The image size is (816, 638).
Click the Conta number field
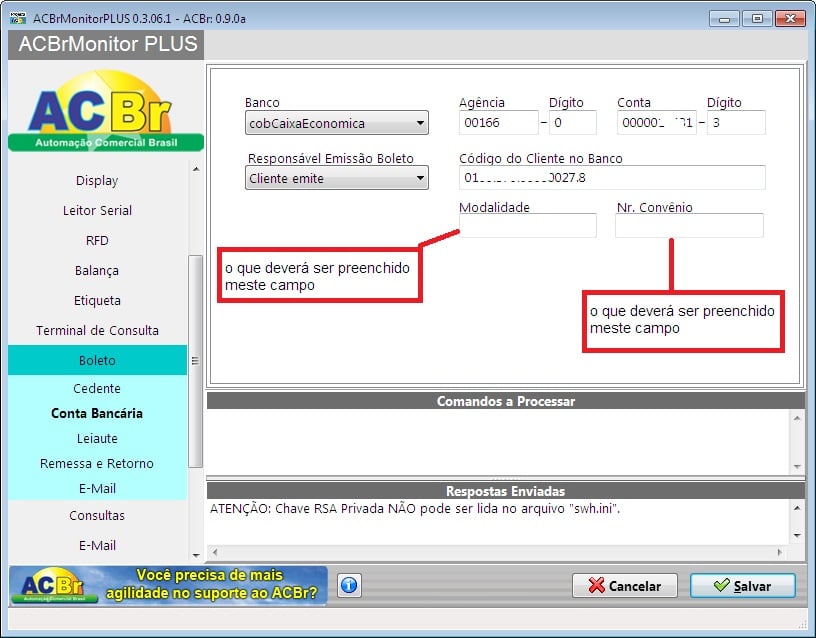click(x=656, y=122)
